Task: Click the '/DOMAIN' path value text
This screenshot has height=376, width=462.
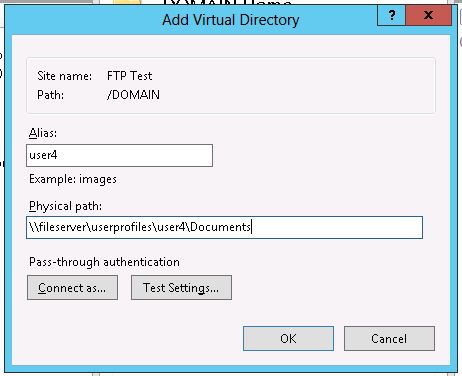Action: [x=133, y=95]
